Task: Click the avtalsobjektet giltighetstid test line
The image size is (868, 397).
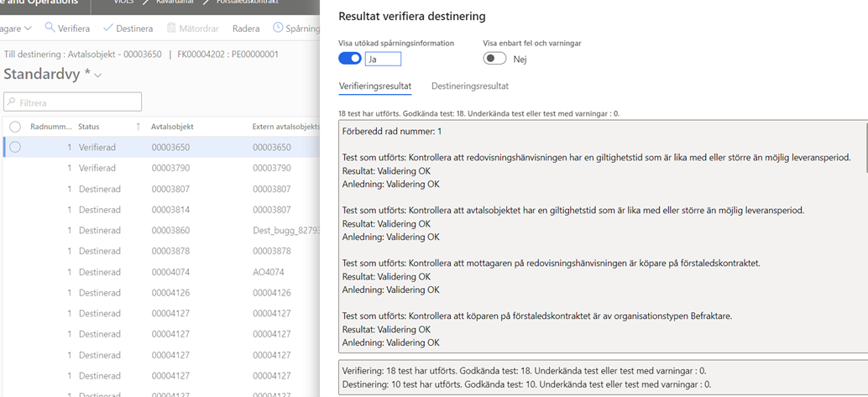Action: coord(573,211)
